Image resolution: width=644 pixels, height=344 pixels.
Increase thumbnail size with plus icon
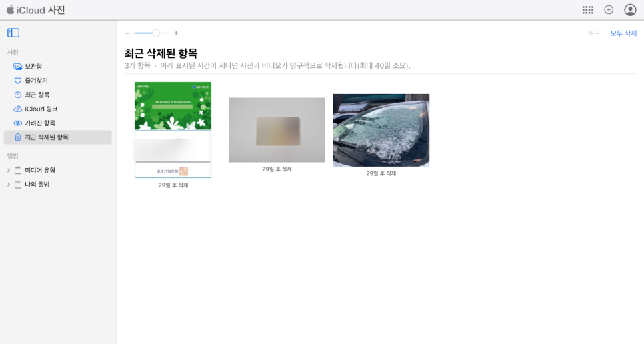coord(176,33)
